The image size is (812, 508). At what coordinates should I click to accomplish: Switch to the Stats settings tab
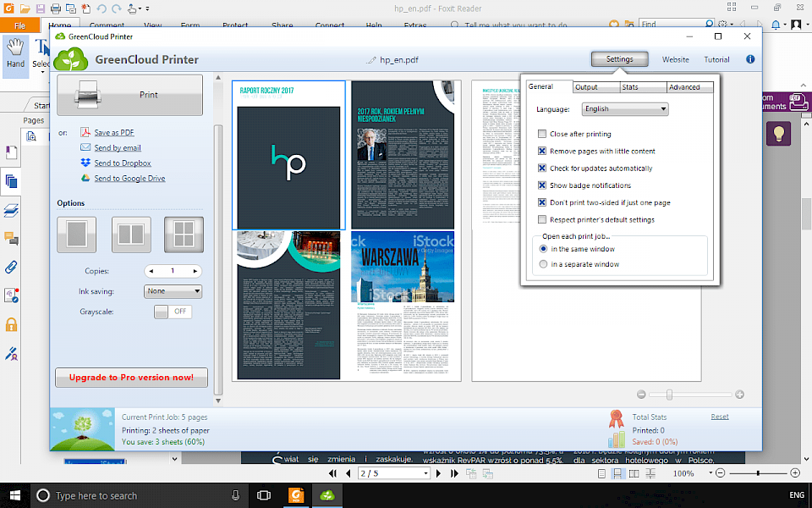tap(643, 87)
